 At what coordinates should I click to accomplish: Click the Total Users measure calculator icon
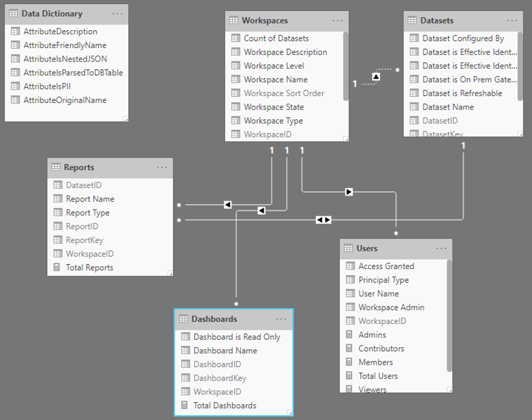pyautogui.click(x=349, y=376)
